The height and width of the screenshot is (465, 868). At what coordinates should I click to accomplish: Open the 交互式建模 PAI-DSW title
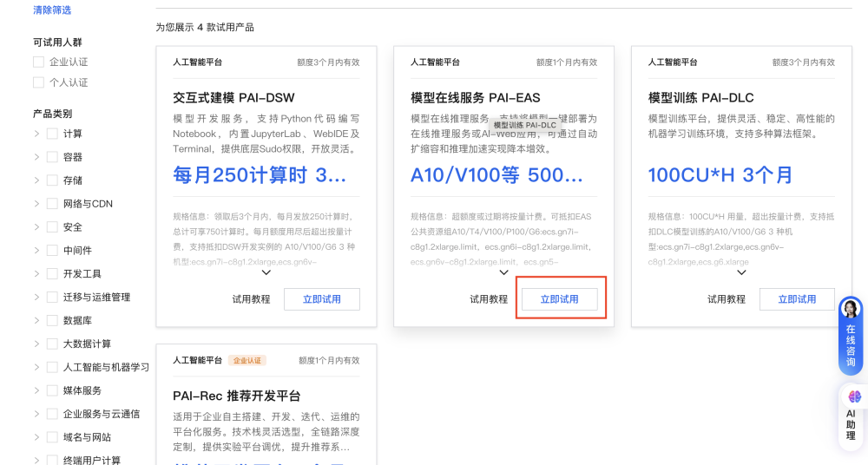click(x=233, y=98)
